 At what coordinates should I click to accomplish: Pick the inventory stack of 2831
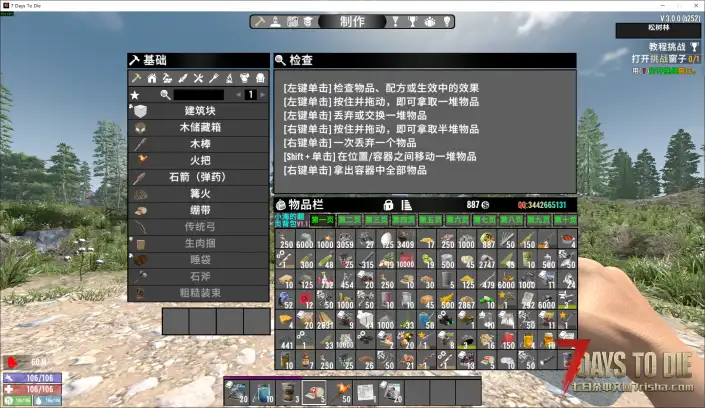tap(325, 320)
